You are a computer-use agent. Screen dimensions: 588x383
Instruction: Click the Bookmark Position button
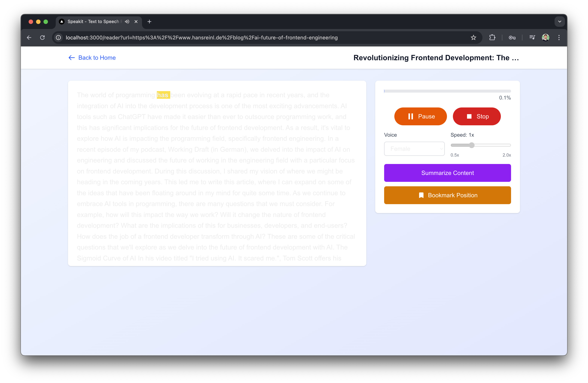[447, 195]
